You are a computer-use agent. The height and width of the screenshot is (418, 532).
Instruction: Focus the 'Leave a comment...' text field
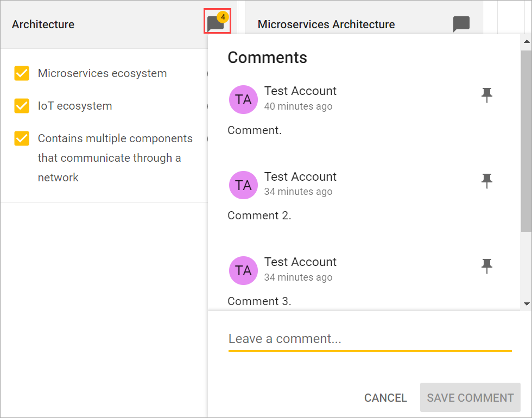point(370,339)
